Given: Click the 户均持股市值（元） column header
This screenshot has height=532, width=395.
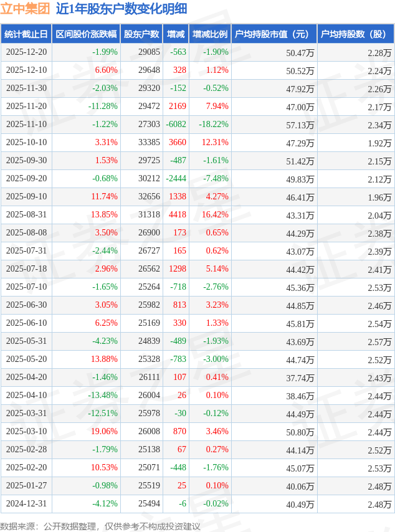Looking at the screenshot, I should coord(274,34).
